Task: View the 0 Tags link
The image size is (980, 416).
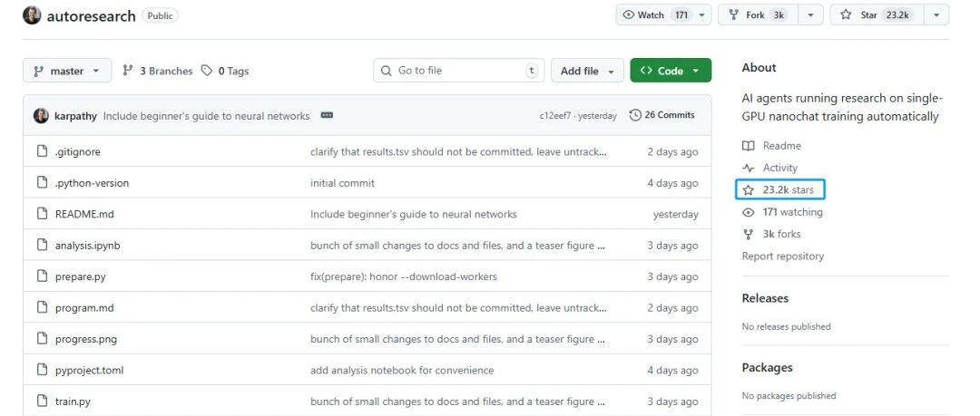Action: point(225,71)
